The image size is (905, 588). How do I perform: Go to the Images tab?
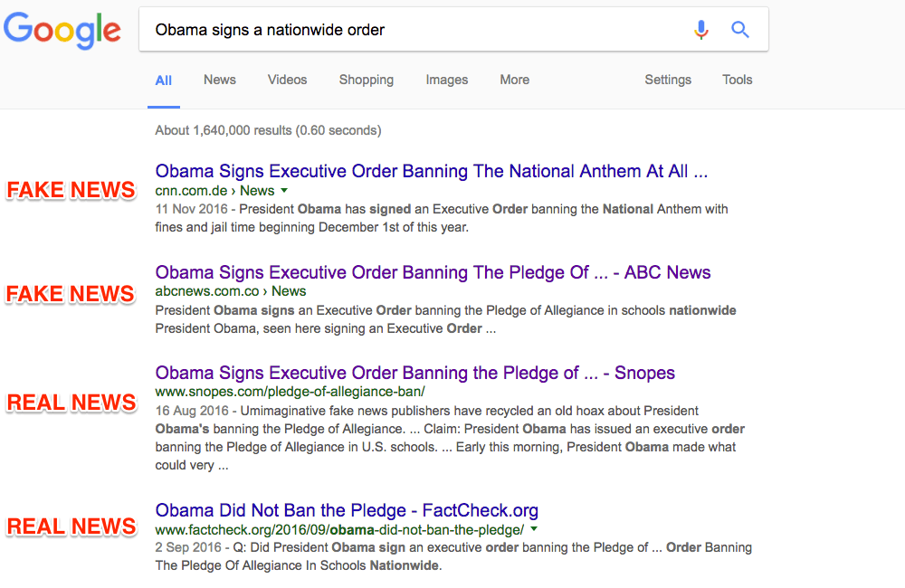pos(447,80)
